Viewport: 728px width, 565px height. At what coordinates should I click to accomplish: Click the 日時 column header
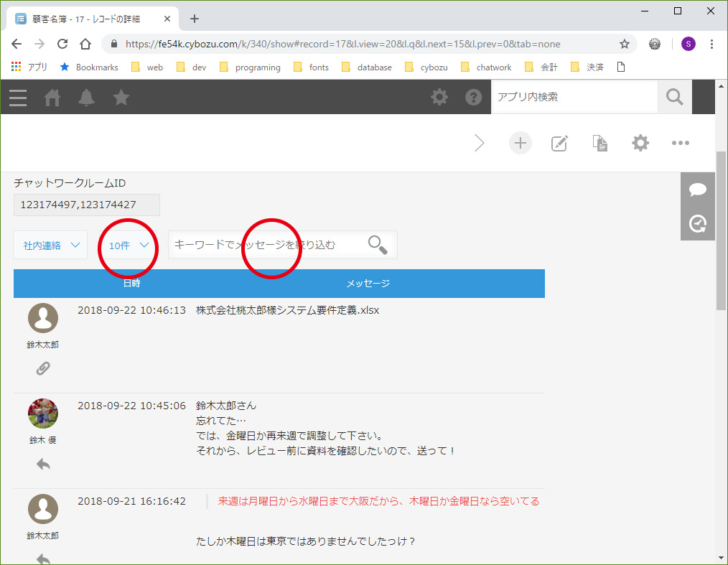[x=132, y=283]
